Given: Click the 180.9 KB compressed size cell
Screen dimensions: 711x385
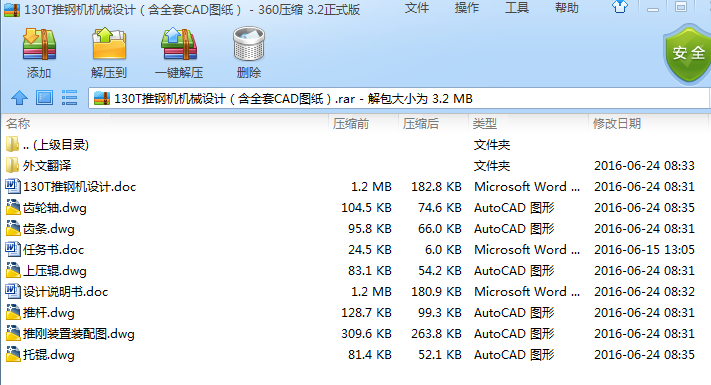Looking at the screenshot, I should click(436, 292).
